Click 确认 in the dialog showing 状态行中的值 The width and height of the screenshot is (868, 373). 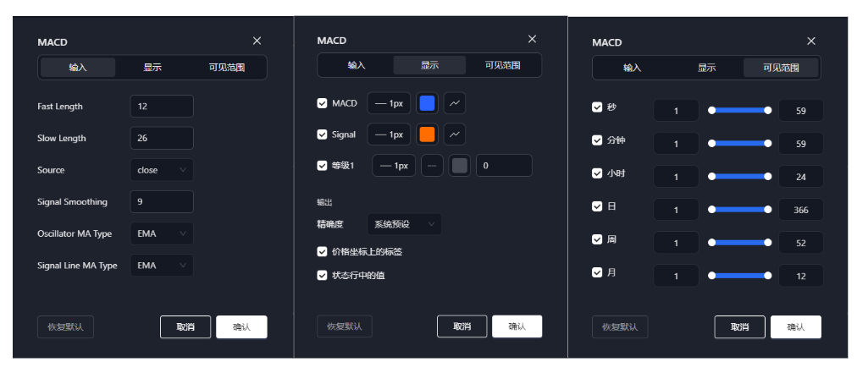click(x=517, y=326)
